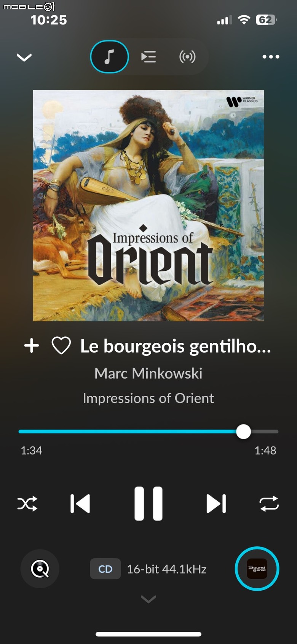Open the now-playing music note tab

click(x=109, y=57)
